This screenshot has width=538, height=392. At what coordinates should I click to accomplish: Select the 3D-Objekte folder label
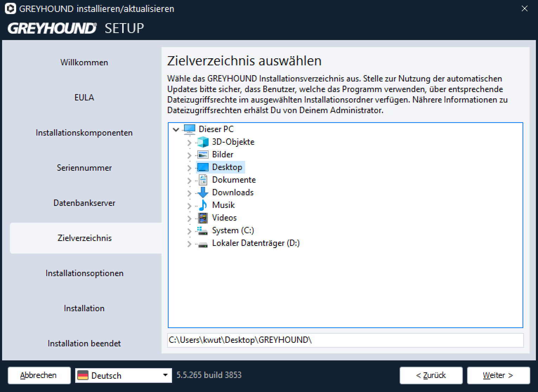pyautogui.click(x=233, y=142)
